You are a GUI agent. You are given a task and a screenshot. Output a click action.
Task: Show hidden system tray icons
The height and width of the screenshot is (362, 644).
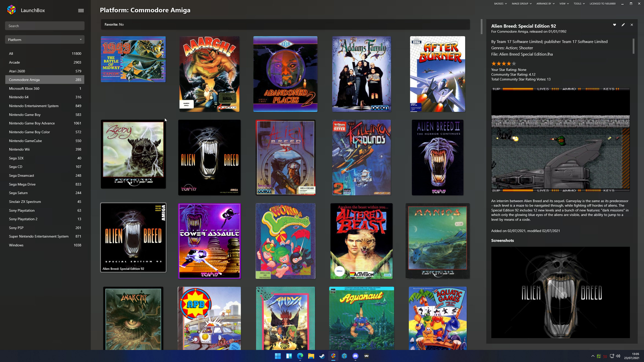pos(593,356)
